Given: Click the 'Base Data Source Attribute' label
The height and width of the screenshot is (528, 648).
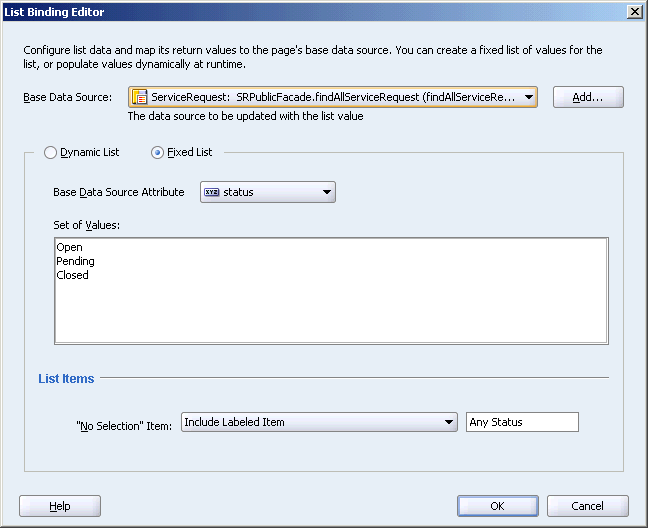Looking at the screenshot, I should 119,192.
